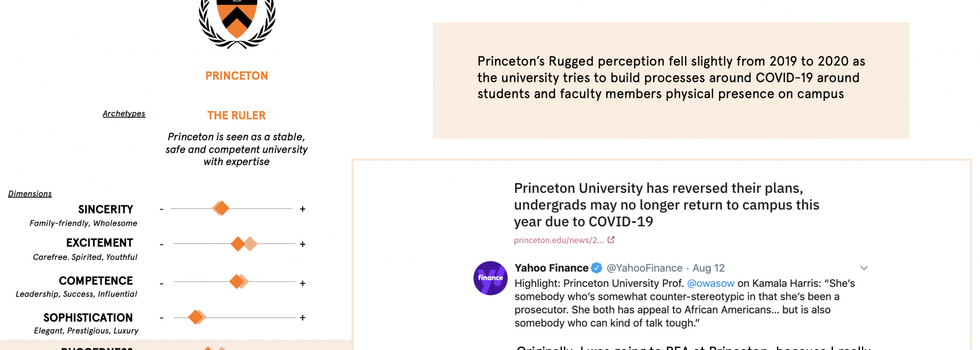Click the Yahoo Finance purple avatar
Image resolution: width=980 pixels, height=350 pixels.
coord(490,278)
